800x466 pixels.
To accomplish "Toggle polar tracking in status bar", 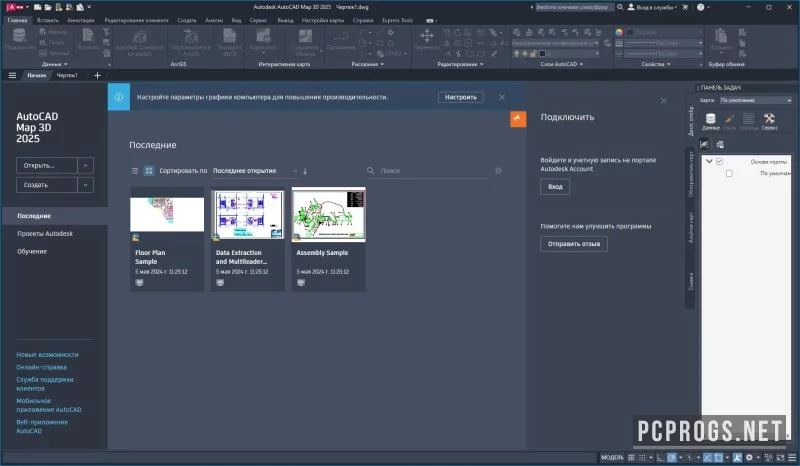I will (672, 458).
